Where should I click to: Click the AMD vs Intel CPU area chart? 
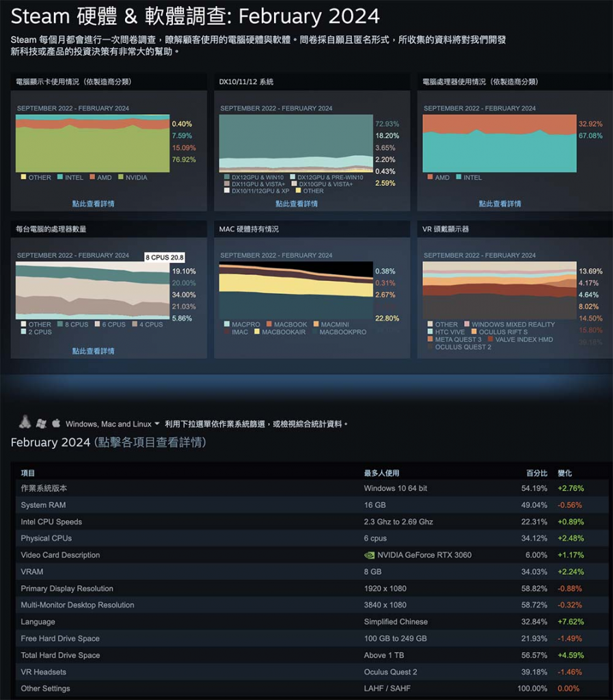coord(500,144)
